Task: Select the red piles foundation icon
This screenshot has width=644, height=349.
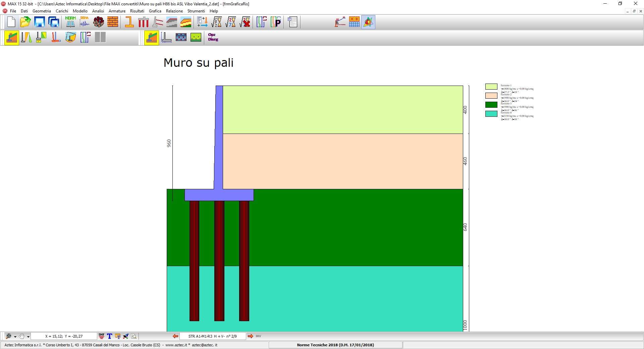Action: (x=143, y=22)
